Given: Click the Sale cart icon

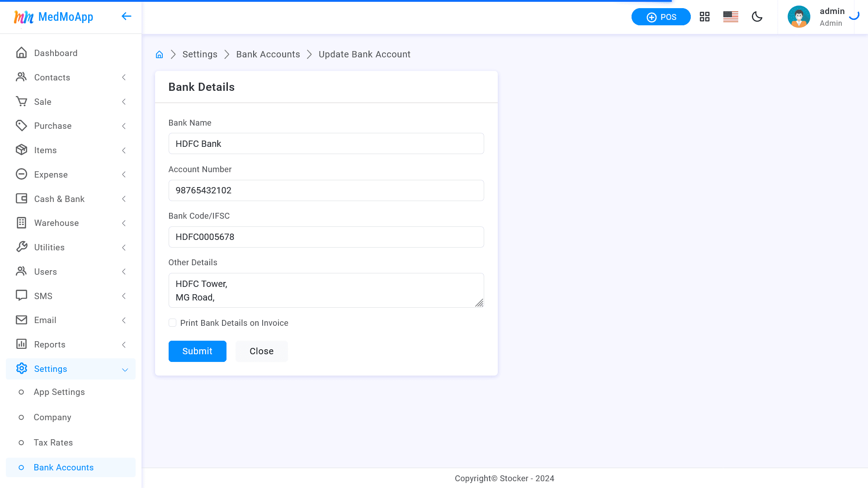Looking at the screenshot, I should point(21,102).
